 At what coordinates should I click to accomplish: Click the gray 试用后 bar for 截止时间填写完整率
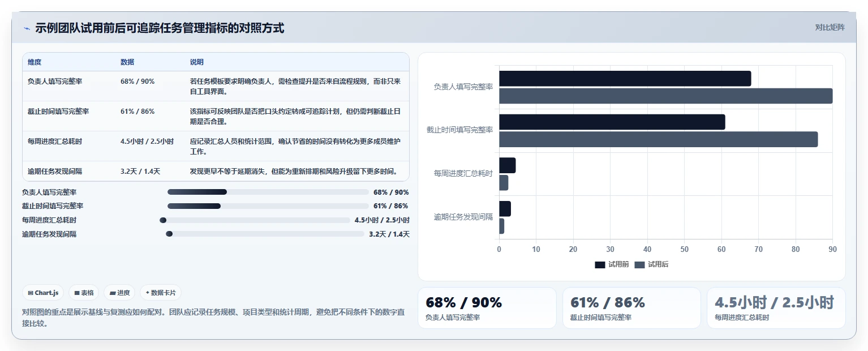click(658, 139)
